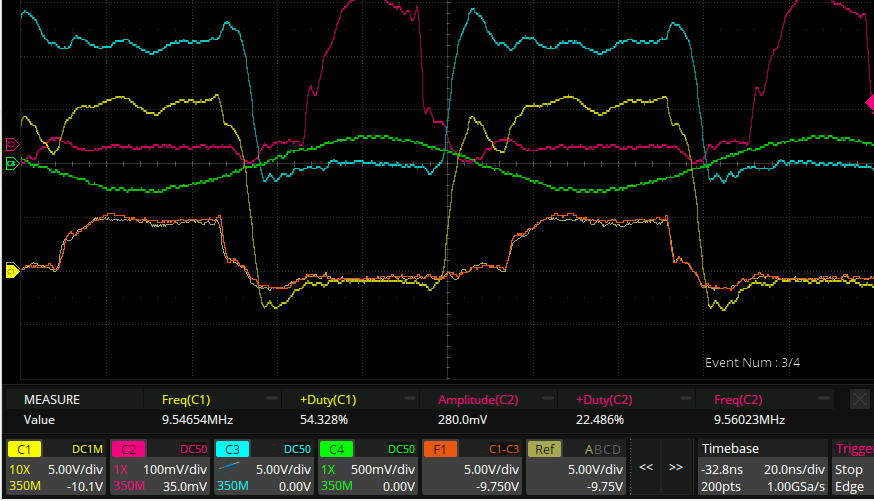Close the measurement panel with X
The height and width of the screenshot is (501, 874).
click(x=859, y=399)
